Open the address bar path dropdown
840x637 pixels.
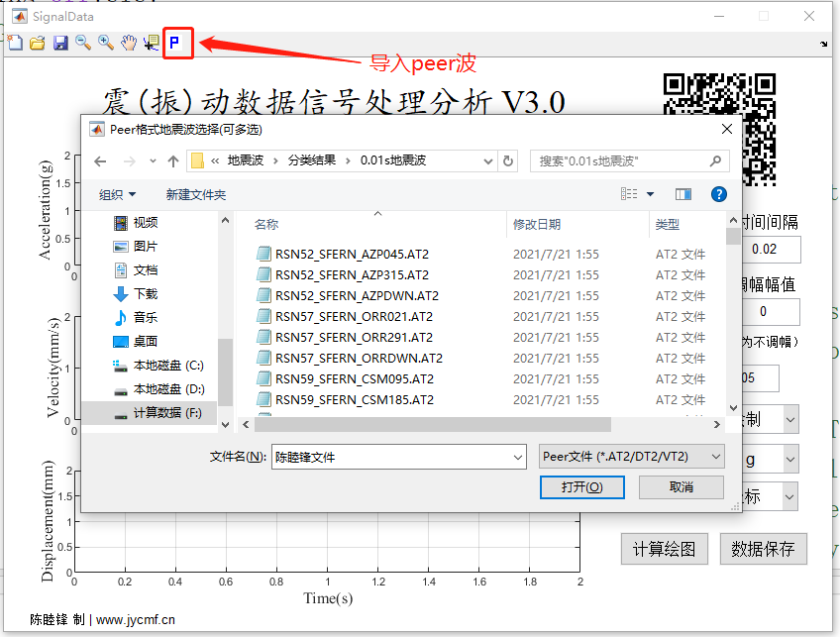pyautogui.click(x=487, y=160)
